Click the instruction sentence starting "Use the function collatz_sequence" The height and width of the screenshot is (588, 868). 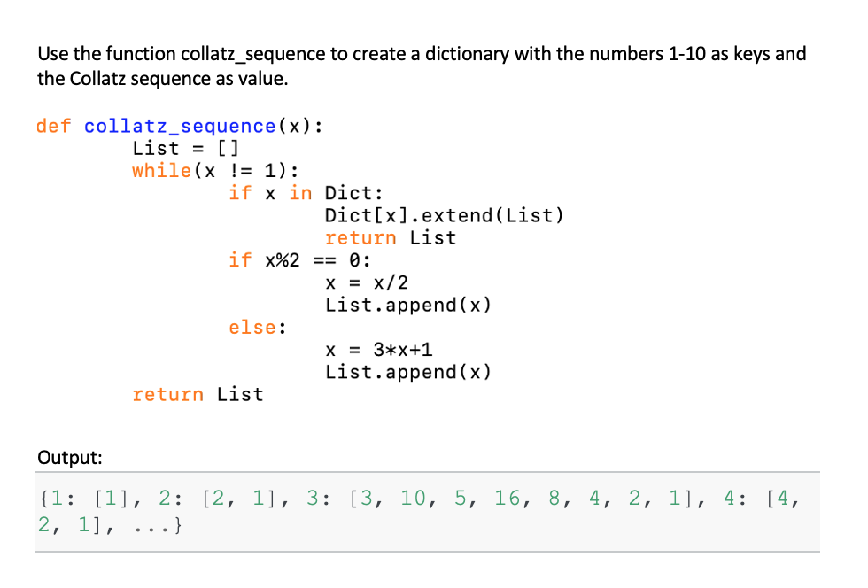click(422, 66)
